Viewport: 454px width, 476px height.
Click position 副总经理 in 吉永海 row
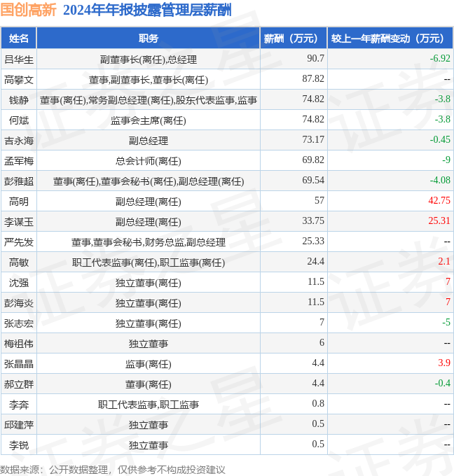(149, 141)
